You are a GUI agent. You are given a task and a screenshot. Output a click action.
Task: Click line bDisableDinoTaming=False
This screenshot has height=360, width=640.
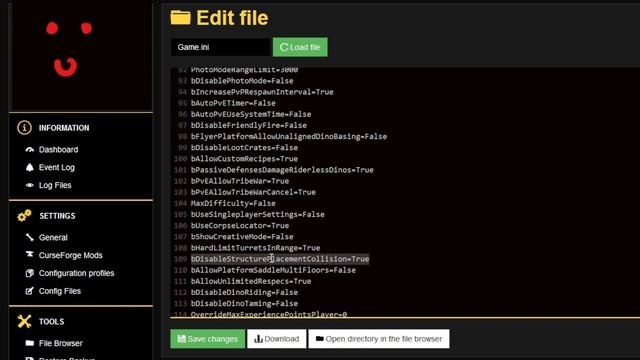coord(244,304)
